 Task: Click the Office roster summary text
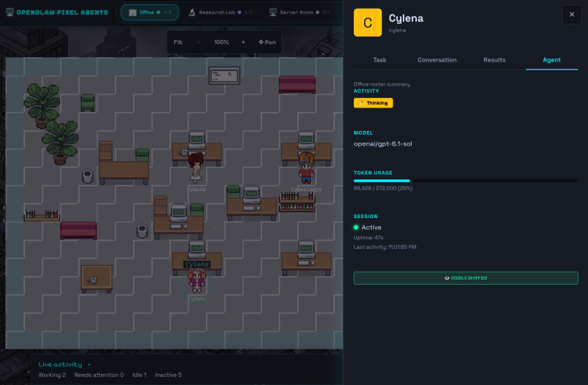tap(381, 84)
